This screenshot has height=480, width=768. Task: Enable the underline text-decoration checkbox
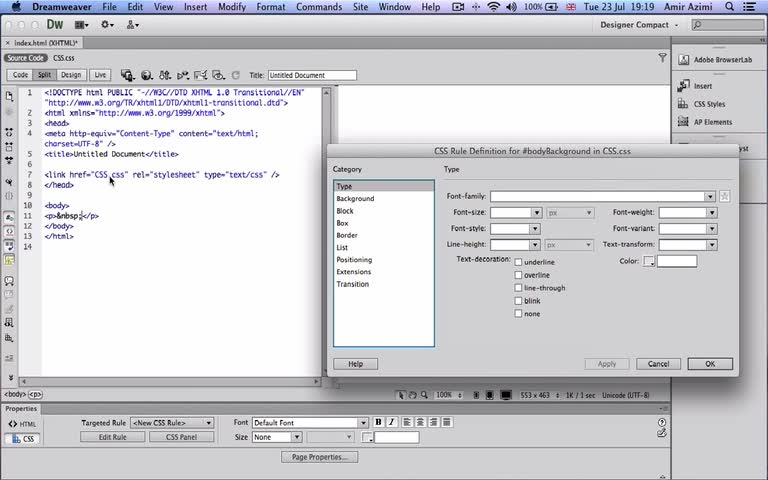click(x=518, y=262)
